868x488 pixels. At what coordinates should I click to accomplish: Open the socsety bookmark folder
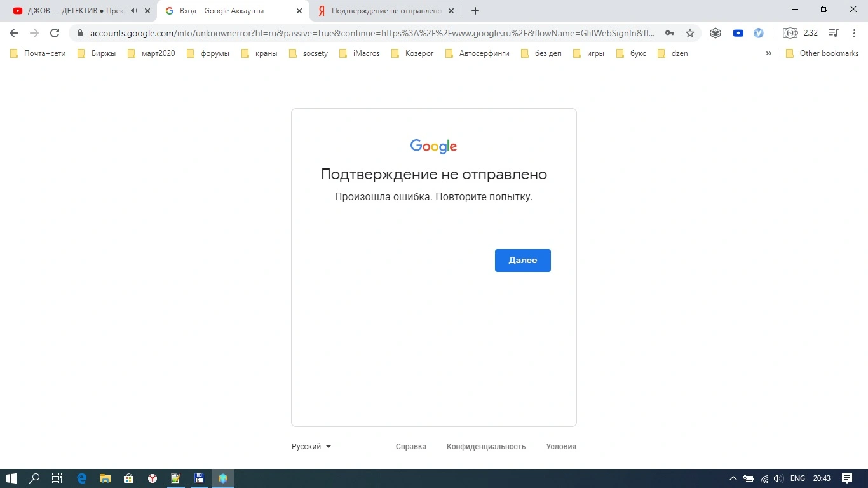309,53
